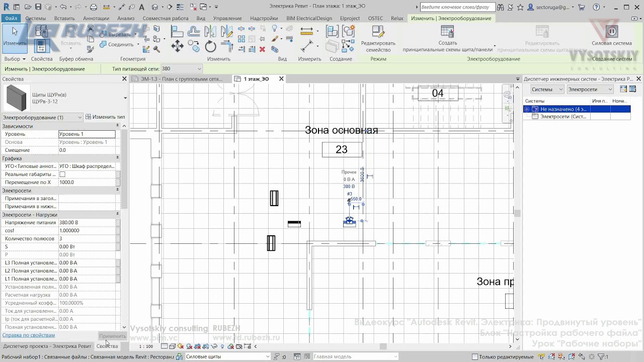Open the Системы ribbon tab
The width and height of the screenshot is (644, 362).
tap(36, 18)
